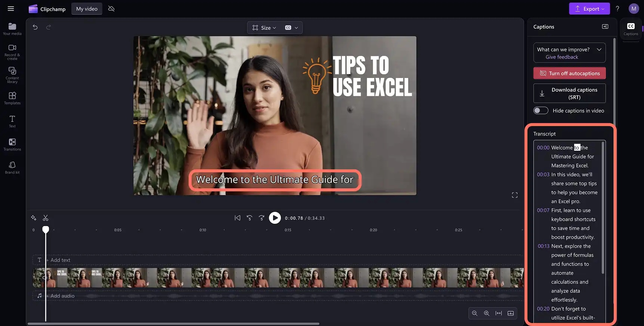
Task: Expand the Export menu
Action: click(589, 9)
